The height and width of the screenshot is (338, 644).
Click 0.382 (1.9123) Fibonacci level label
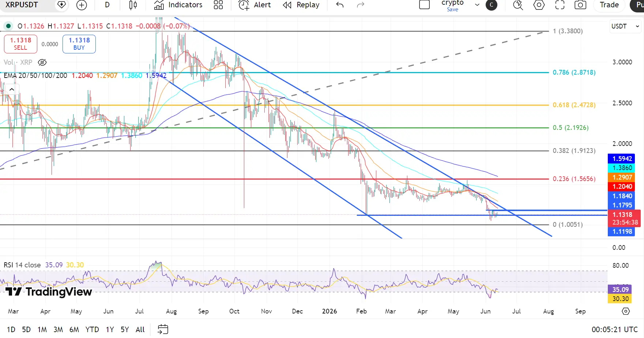pos(574,151)
